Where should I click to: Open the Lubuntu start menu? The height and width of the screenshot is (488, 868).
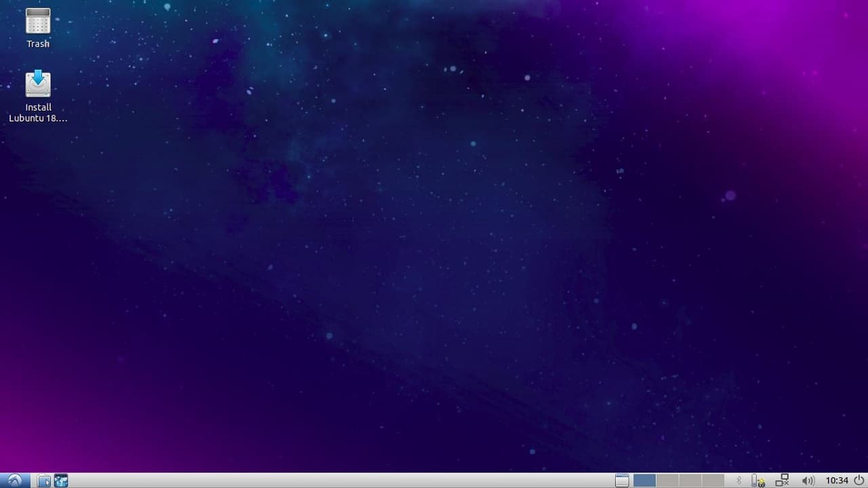14,481
